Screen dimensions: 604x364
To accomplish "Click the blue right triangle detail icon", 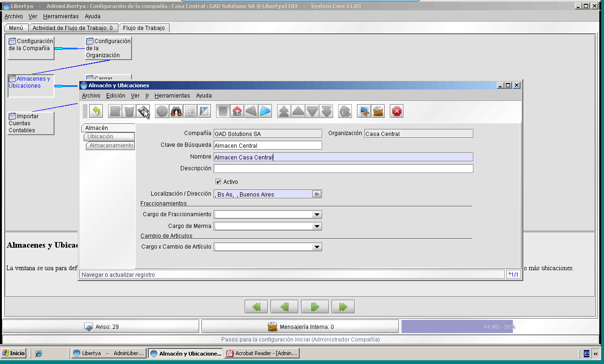I will pyautogui.click(x=265, y=111).
